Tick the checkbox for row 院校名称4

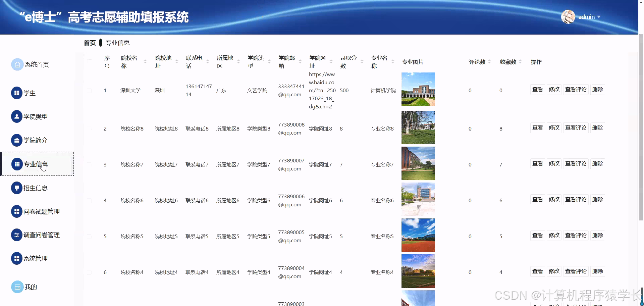coord(89,272)
